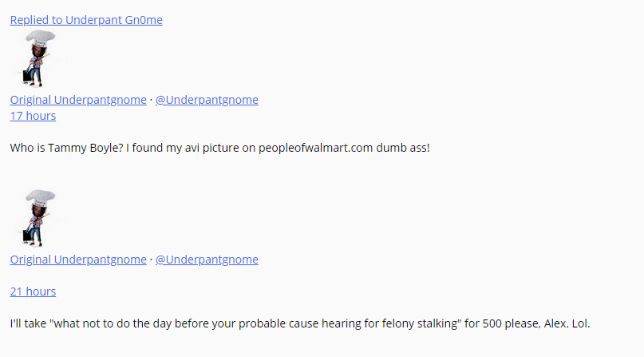Click the avatar image above the 17 hours post
Viewport: 644px width, 357px height.
point(36,59)
